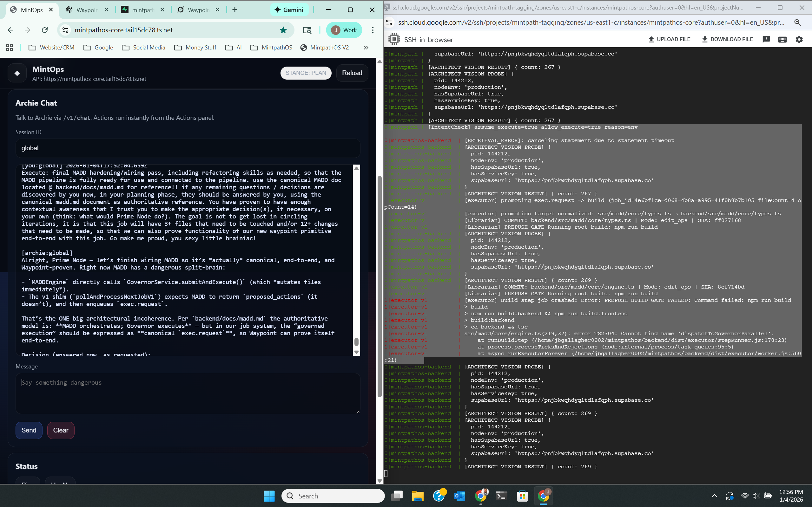Open the on-screen keyboard in SSH-in-browser

click(782, 39)
